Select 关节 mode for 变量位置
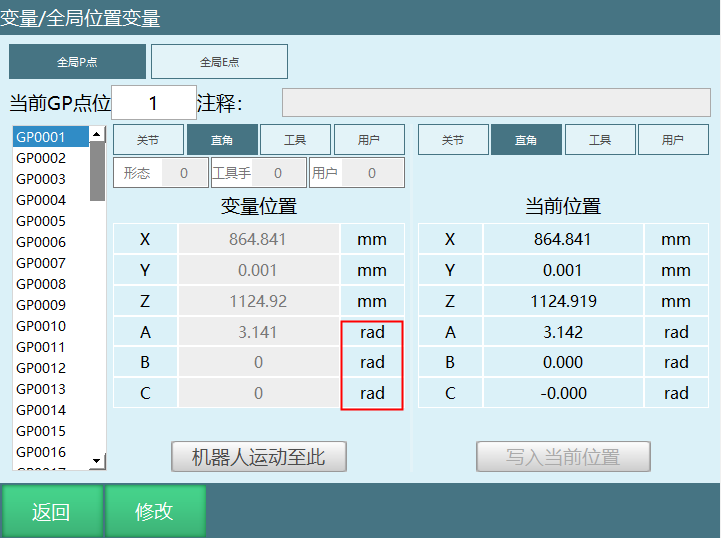The width and height of the screenshot is (721, 538). pyautogui.click(x=147, y=140)
